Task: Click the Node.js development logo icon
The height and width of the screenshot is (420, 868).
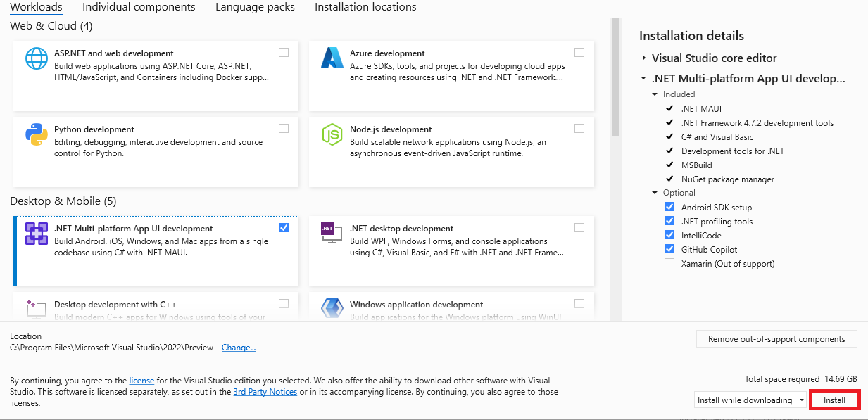Action: (x=332, y=134)
